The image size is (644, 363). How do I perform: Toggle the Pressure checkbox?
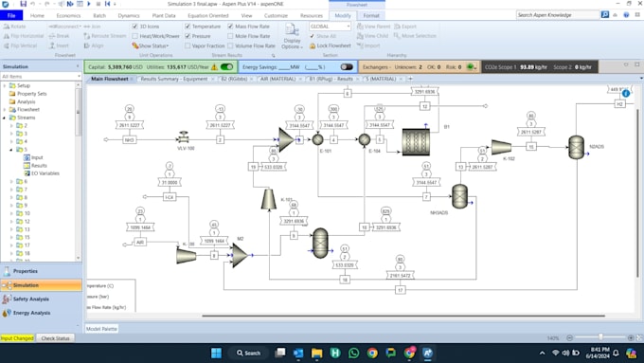188,36
